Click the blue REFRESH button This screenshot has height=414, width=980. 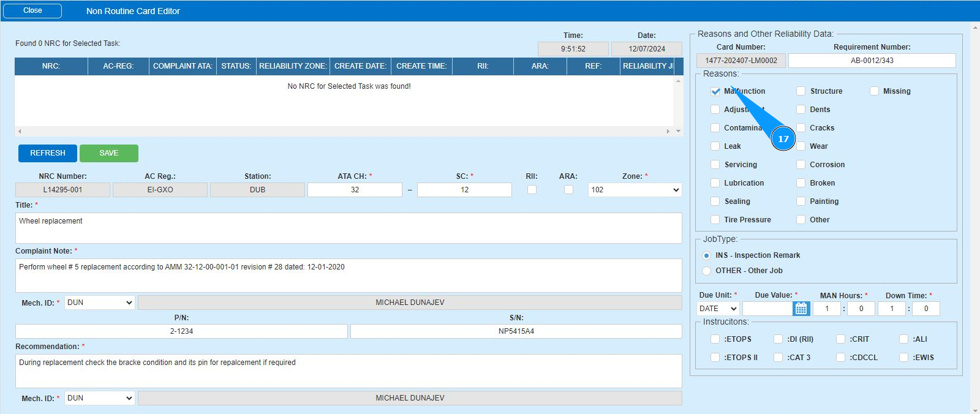pos(48,153)
